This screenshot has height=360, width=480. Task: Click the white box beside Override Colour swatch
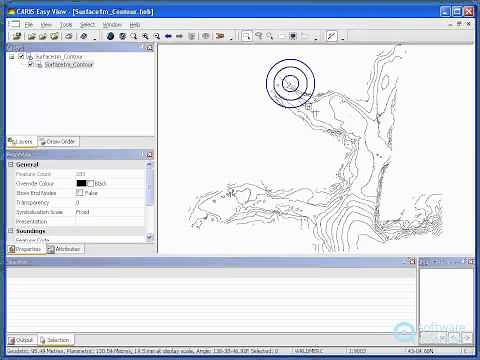90,183
